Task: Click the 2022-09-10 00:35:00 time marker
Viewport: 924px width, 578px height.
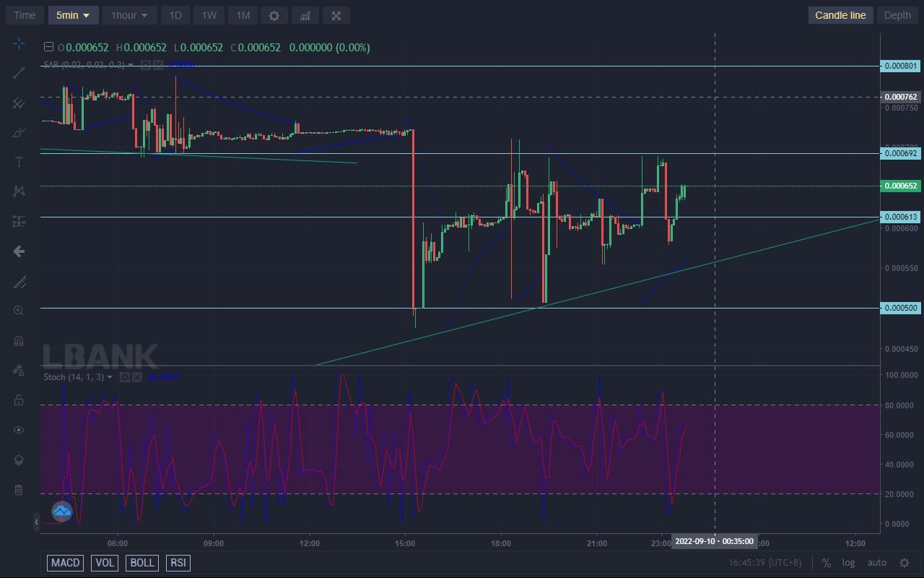Action: [x=715, y=541]
